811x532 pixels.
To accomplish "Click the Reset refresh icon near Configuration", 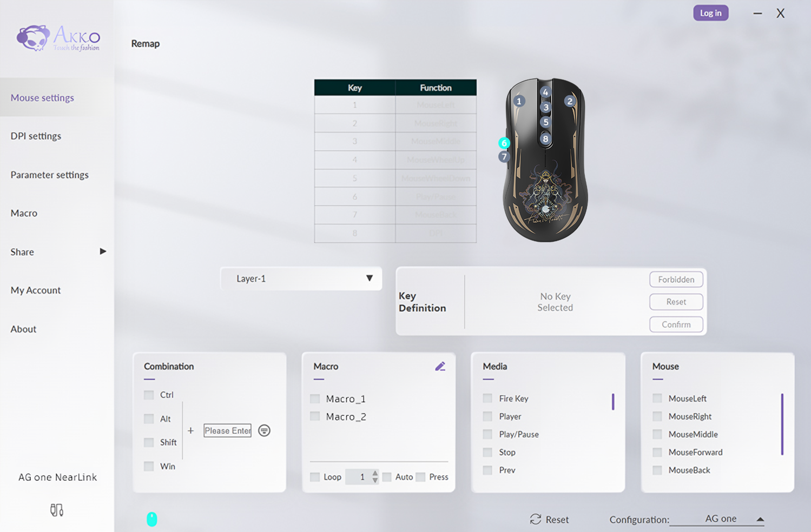I will (x=536, y=520).
